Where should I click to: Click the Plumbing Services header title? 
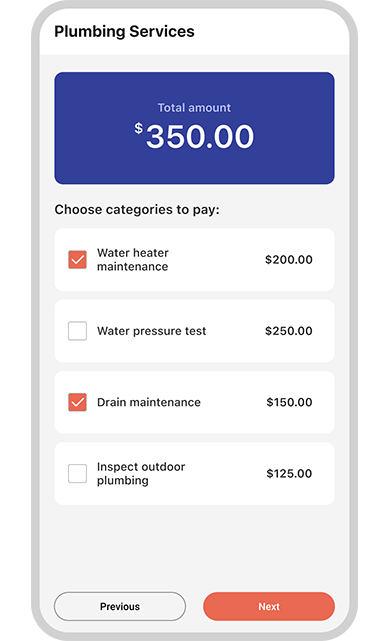(x=124, y=31)
